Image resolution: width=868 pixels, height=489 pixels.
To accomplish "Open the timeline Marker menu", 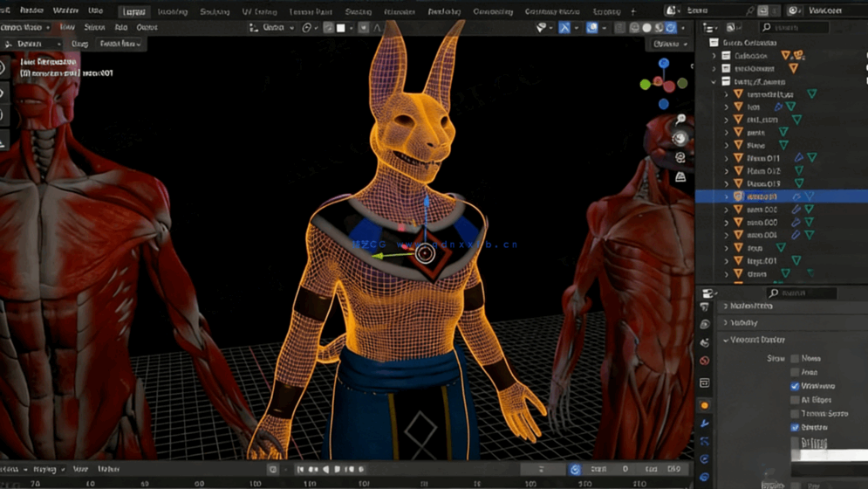I will point(108,469).
